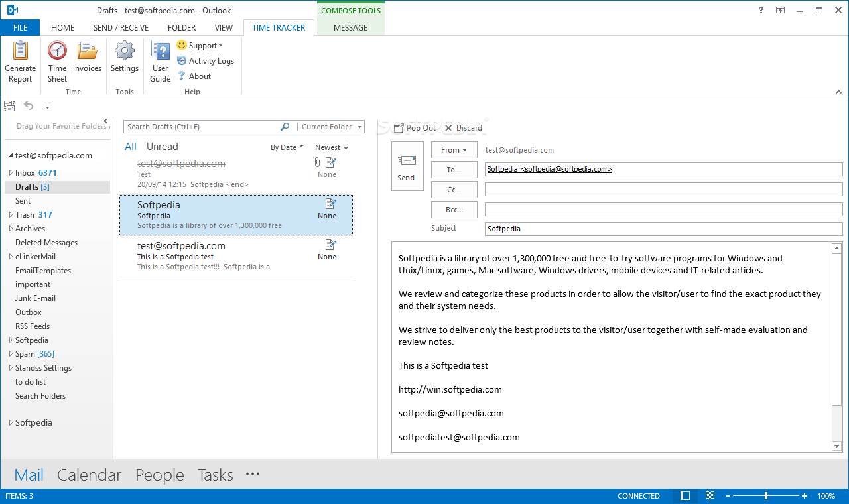Viewport: 849px width, 504px height.
Task: Show the Unread messages filter
Action: [163, 147]
